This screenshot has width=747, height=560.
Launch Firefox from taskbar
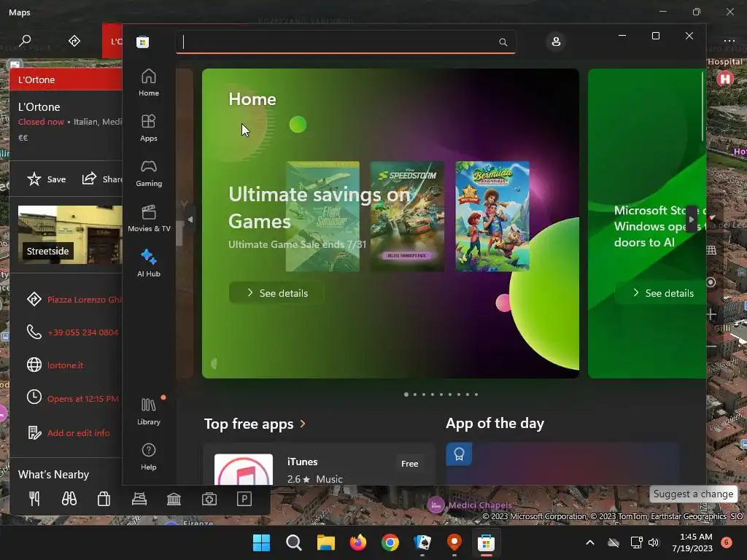[x=357, y=542]
